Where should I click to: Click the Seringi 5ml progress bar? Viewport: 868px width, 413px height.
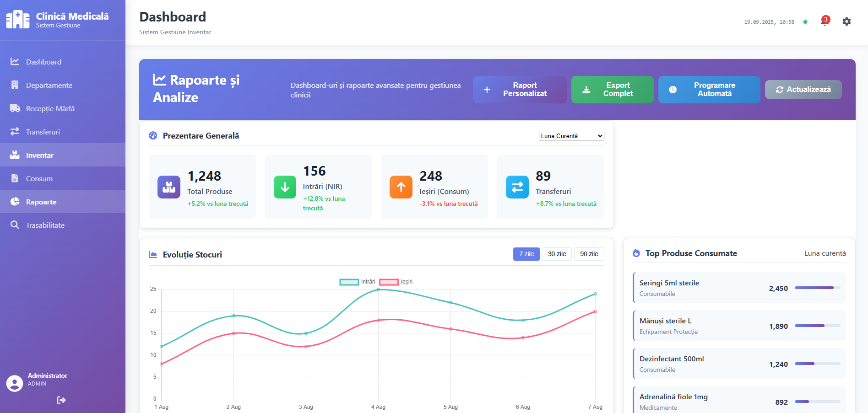coord(817,288)
